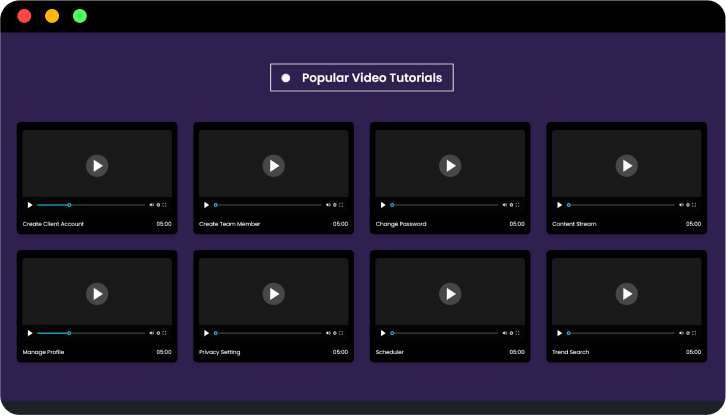This screenshot has width=726, height=415.
Task: Click the Popular Video Tutorials heading button
Action: point(362,78)
